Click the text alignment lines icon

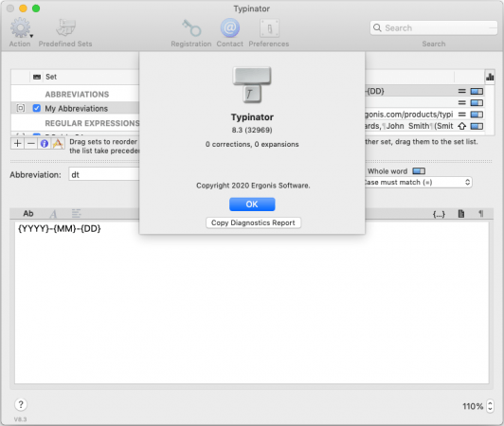[76, 213]
